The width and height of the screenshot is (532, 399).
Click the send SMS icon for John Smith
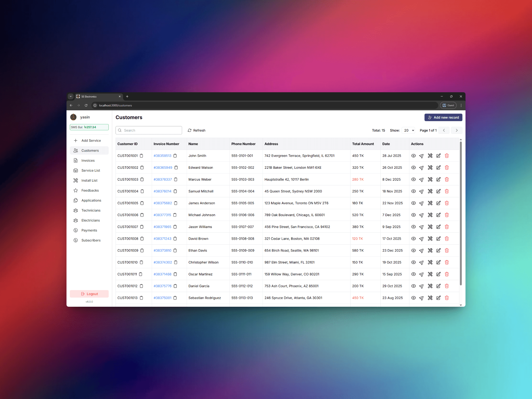click(421, 156)
